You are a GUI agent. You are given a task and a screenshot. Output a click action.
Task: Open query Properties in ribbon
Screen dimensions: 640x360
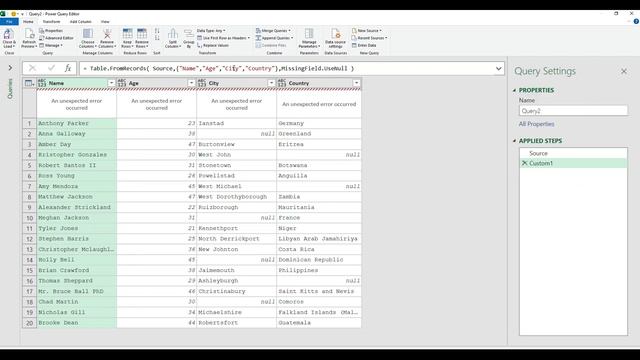pyautogui.click(x=51, y=31)
